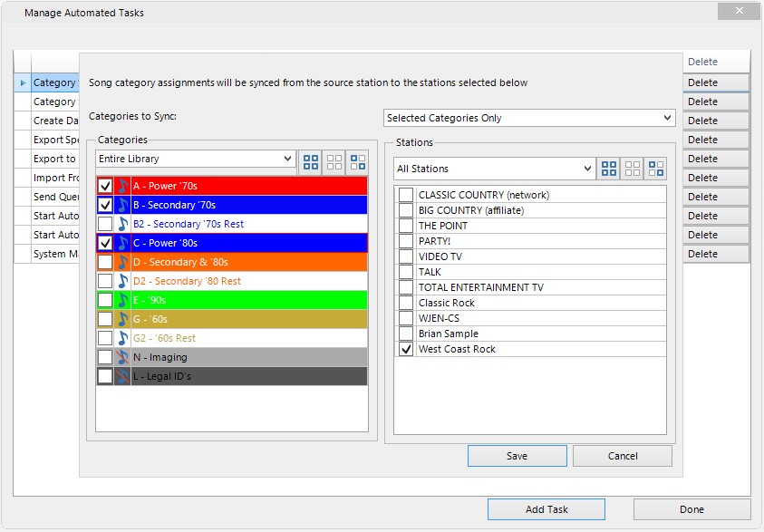The width and height of the screenshot is (764, 532).
Task: Click the music note icon beside A - Power '70s
Action: click(x=122, y=185)
